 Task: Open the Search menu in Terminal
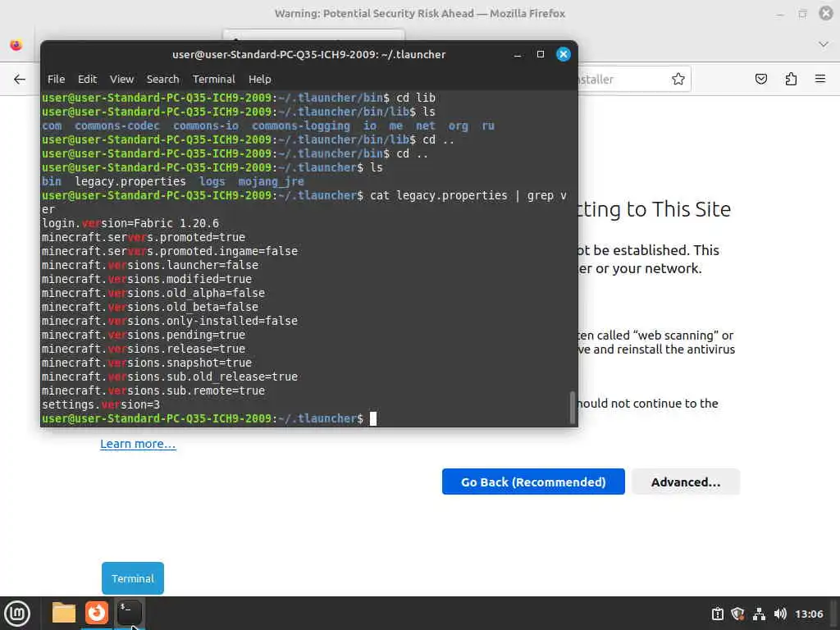163,80
